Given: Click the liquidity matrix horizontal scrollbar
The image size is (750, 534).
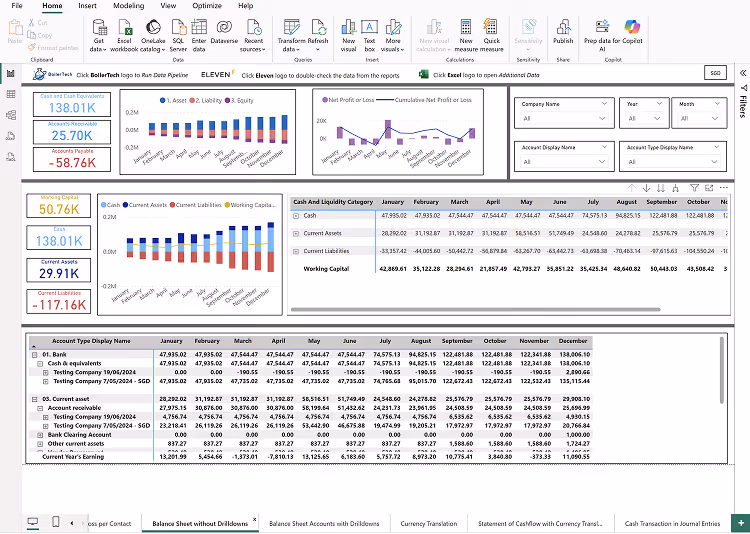Looking at the screenshot, I should click(x=475, y=310).
